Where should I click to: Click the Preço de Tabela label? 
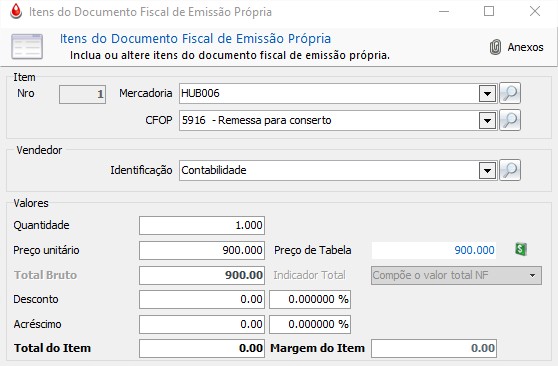coord(312,250)
